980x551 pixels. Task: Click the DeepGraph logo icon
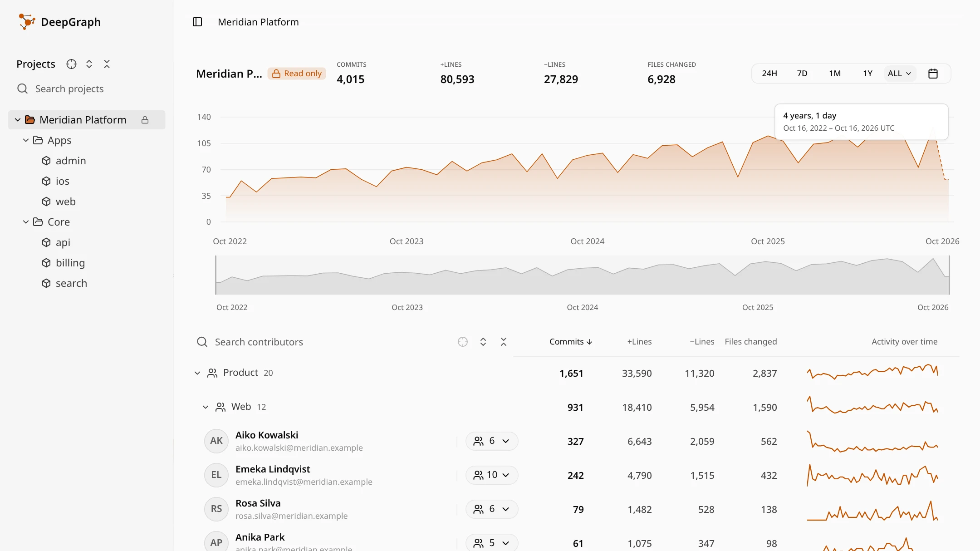point(27,21)
